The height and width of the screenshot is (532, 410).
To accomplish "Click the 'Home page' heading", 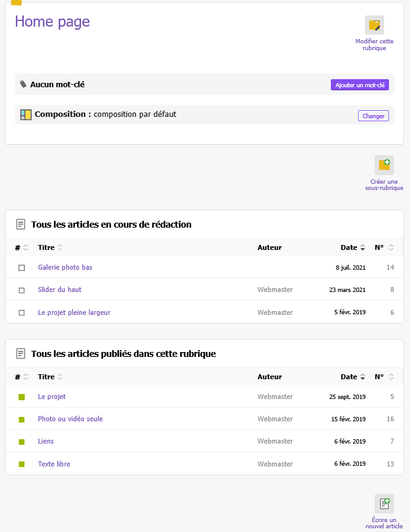I will click(x=53, y=22).
